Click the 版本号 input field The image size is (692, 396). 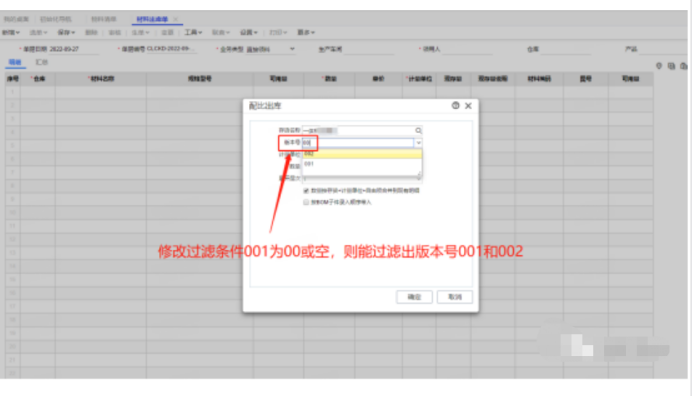click(358, 143)
